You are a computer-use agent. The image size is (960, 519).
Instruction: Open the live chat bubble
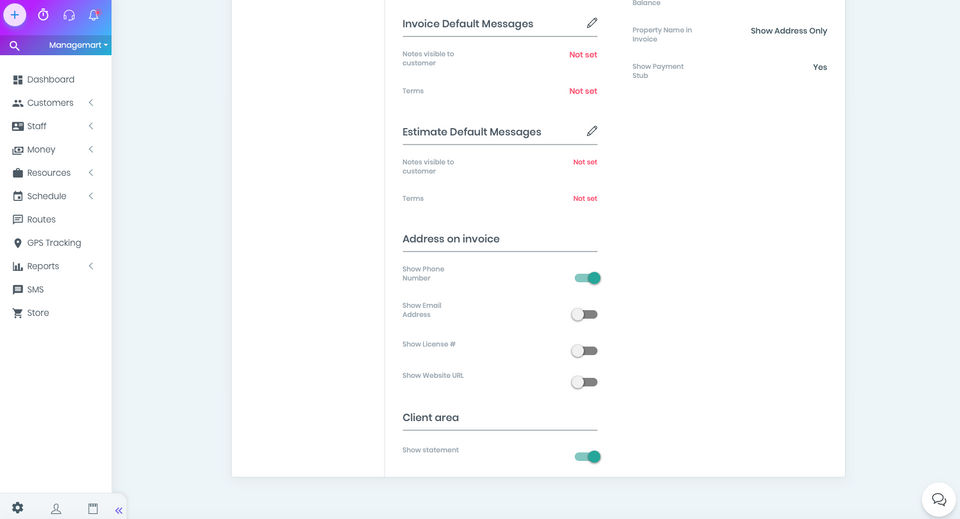tap(938, 499)
